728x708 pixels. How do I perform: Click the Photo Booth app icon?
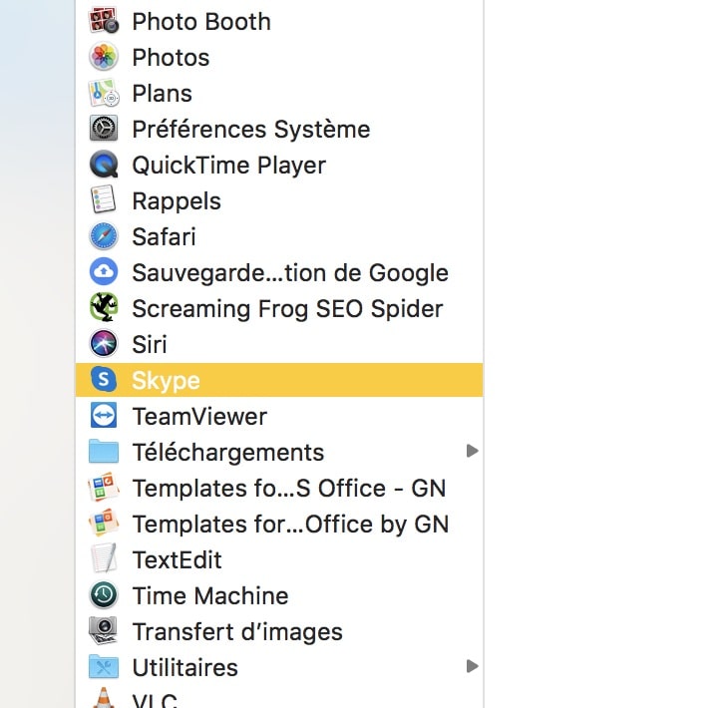point(104,21)
